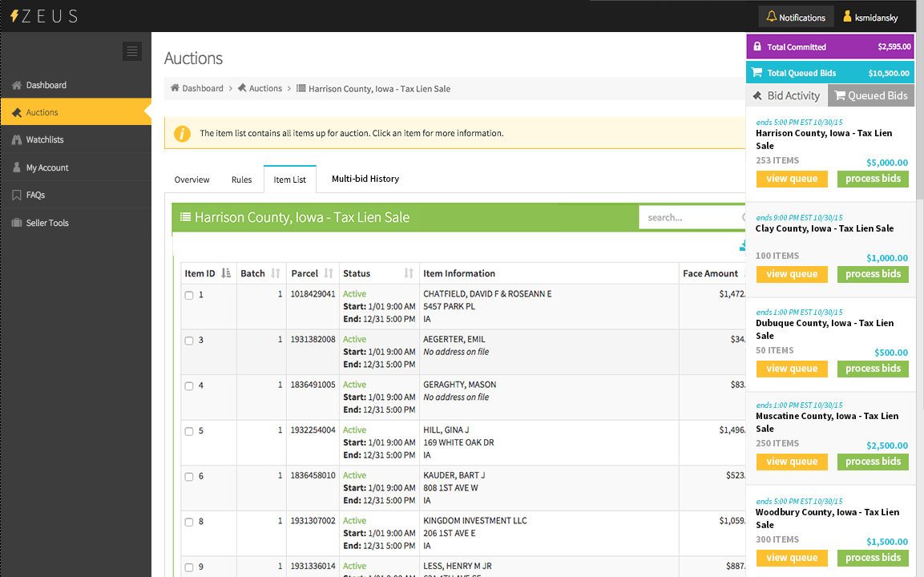Click the download icon above the table
The image size is (924, 577).
pos(742,246)
